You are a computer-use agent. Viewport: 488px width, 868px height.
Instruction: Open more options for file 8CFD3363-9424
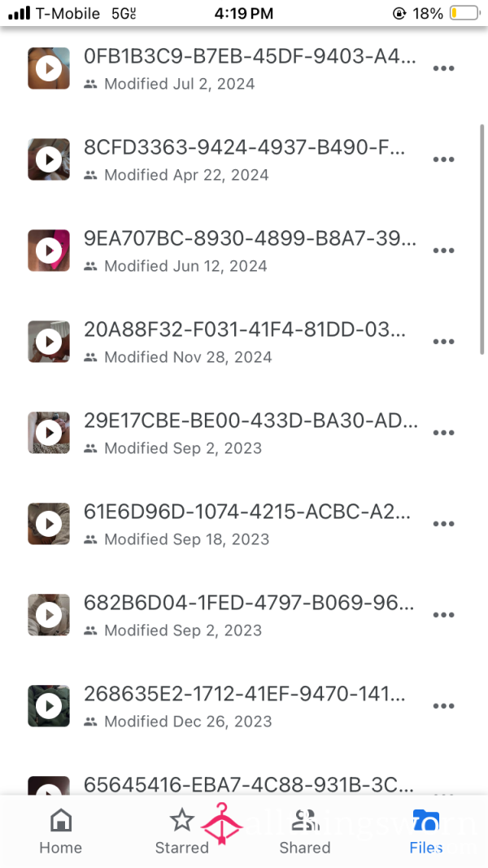[x=443, y=159]
